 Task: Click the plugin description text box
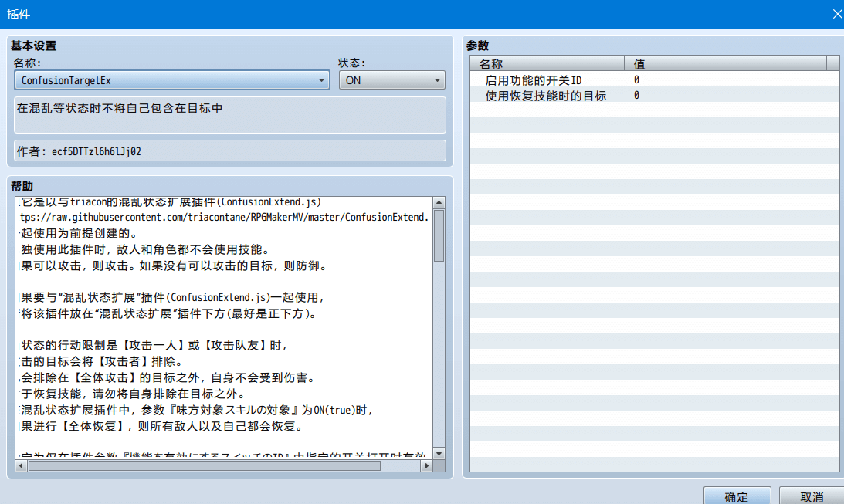[230, 114]
